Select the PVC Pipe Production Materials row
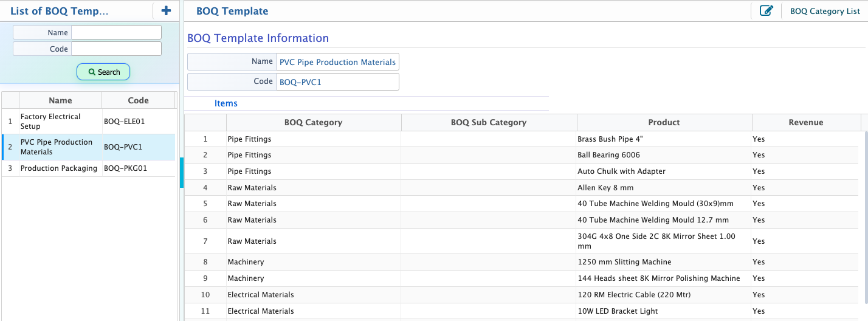Screen dimensions: 868x321 pyautogui.click(x=89, y=147)
